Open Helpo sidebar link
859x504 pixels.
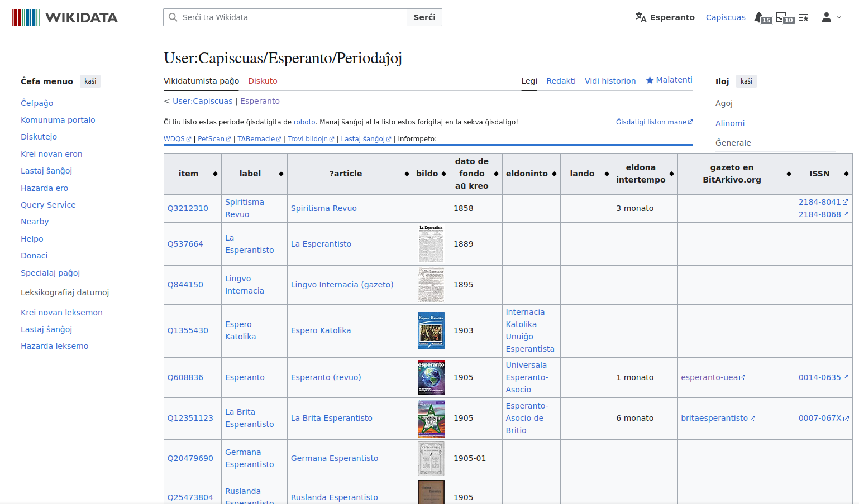pyautogui.click(x=32, y=239)
